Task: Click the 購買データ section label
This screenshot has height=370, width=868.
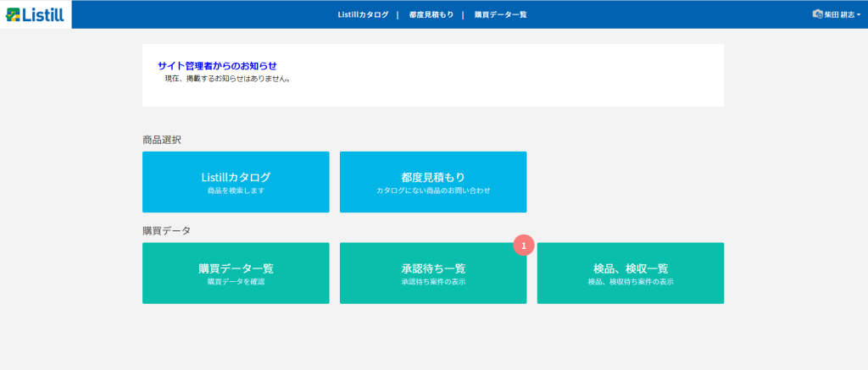Action: click(x=166, y=230)
